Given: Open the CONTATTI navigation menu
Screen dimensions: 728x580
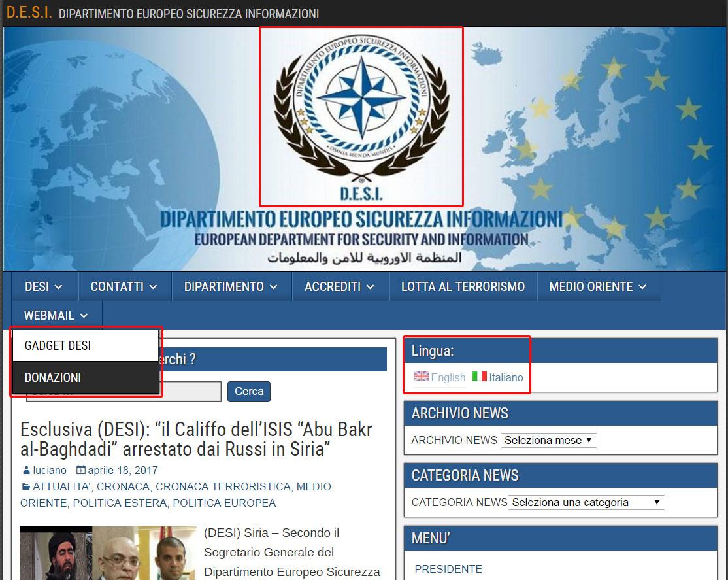Looking at the screenshot, I should (124, 287).
